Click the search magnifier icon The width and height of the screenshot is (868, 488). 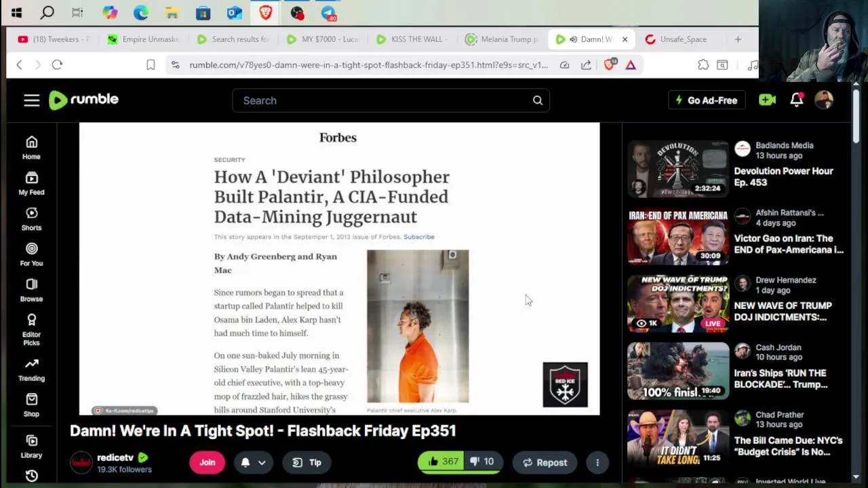pos(537,100)
